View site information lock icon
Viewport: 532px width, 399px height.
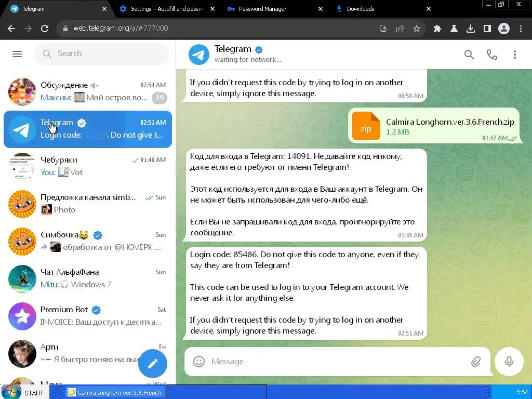(65, 29)
